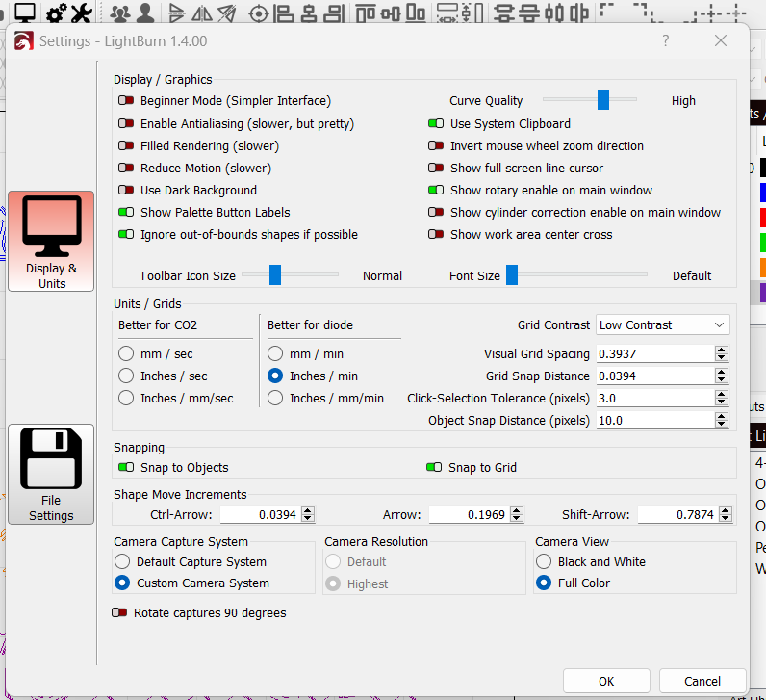Choose Default Capture System

122,561
